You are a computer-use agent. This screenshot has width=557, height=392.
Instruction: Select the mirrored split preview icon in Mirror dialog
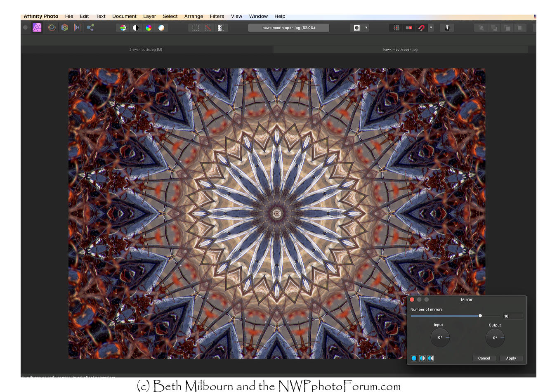[431, 358]
